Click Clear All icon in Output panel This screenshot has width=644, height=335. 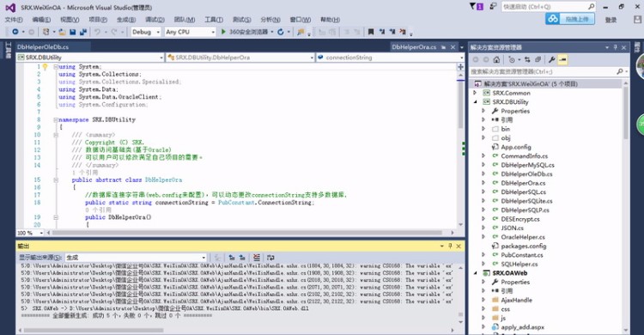tap(257, 258)
